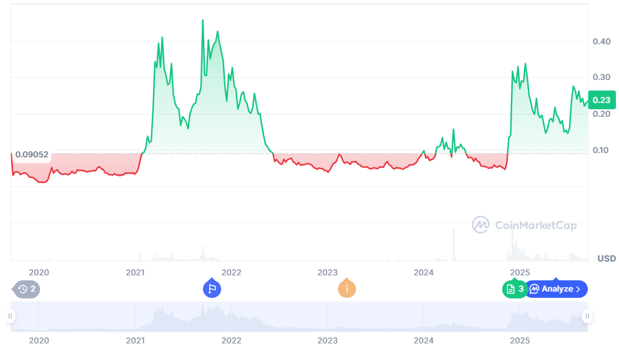Click 2021 label below the range navigator
619x364 pixels.
coord(135,341)
